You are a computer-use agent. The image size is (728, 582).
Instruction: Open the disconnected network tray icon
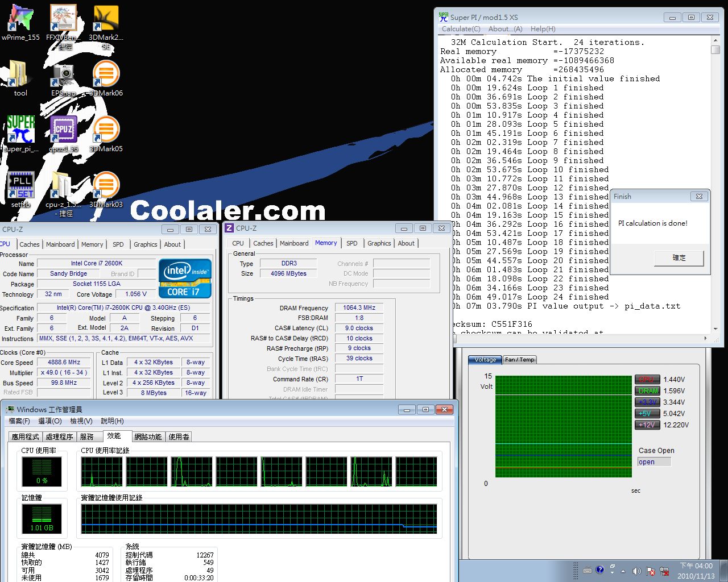pos(664,571)
